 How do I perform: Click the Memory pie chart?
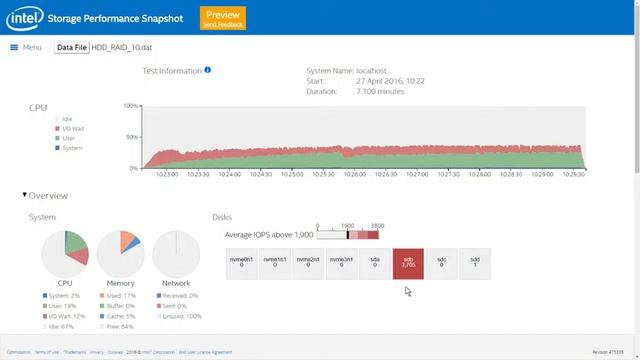120,254
